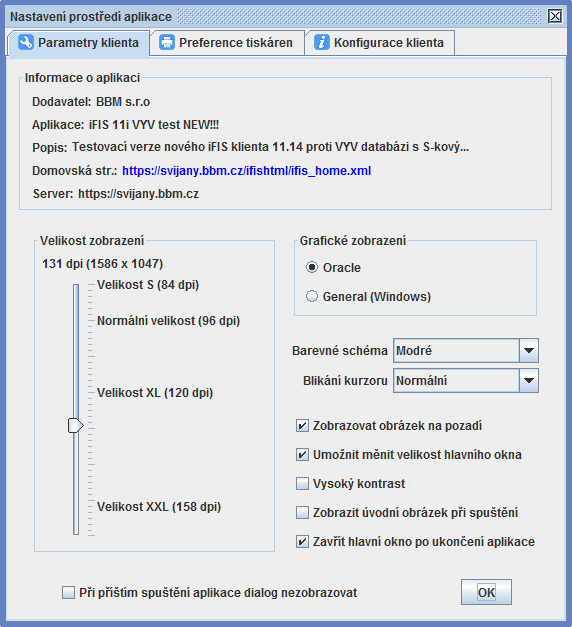Click the Aplikace iFIS 11i VYV test text

[x=125, y=125]
